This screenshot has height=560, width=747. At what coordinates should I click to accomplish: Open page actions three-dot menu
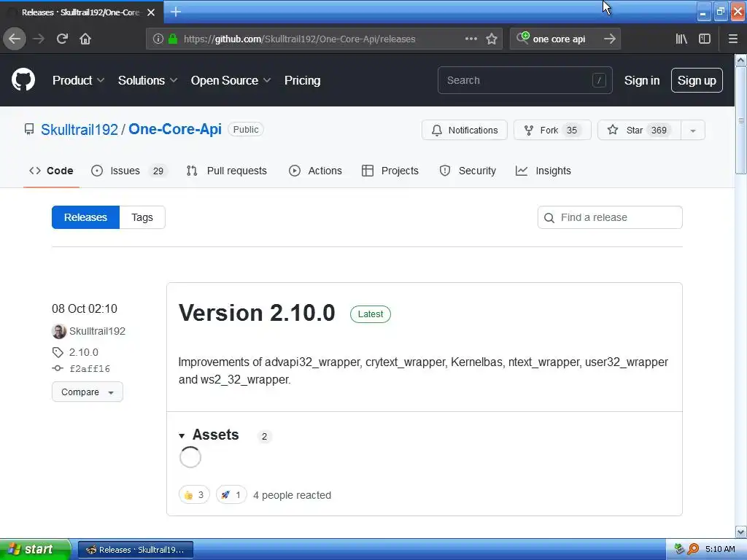tap(471, 39)
